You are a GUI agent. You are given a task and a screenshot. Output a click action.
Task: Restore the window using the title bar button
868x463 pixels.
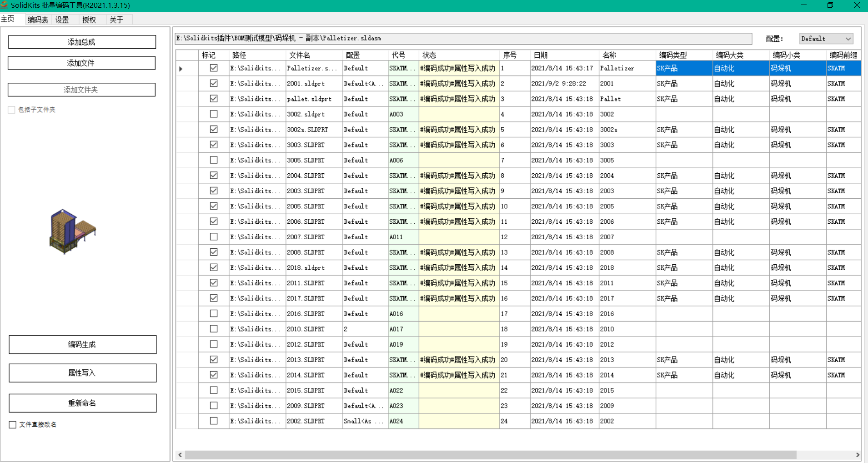(x=830, y=5)
